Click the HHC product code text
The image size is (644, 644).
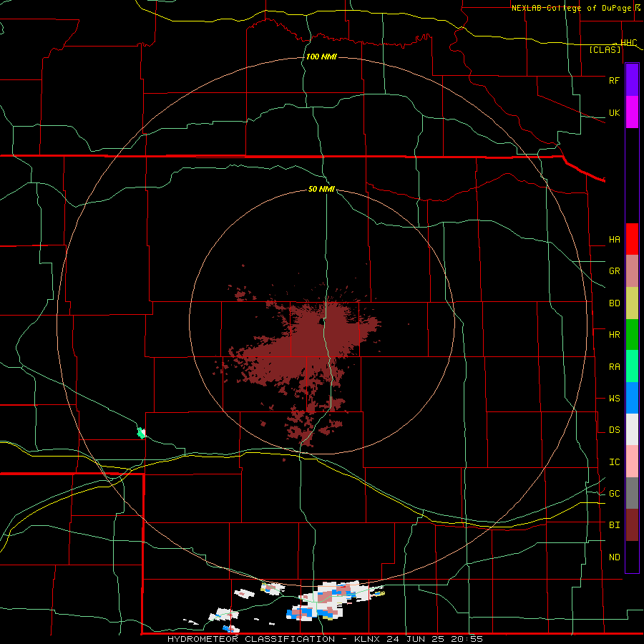coord(629,43)
